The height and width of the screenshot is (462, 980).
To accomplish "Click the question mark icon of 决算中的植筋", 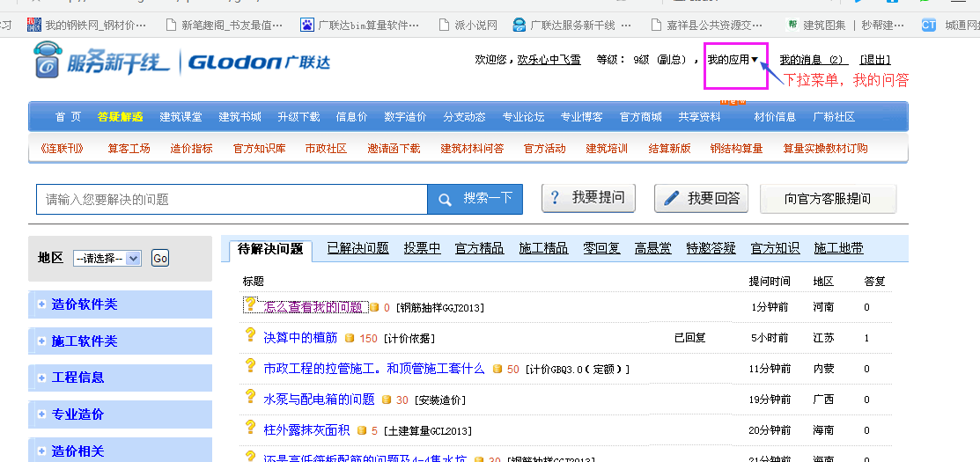I will (x=251, y=335).
